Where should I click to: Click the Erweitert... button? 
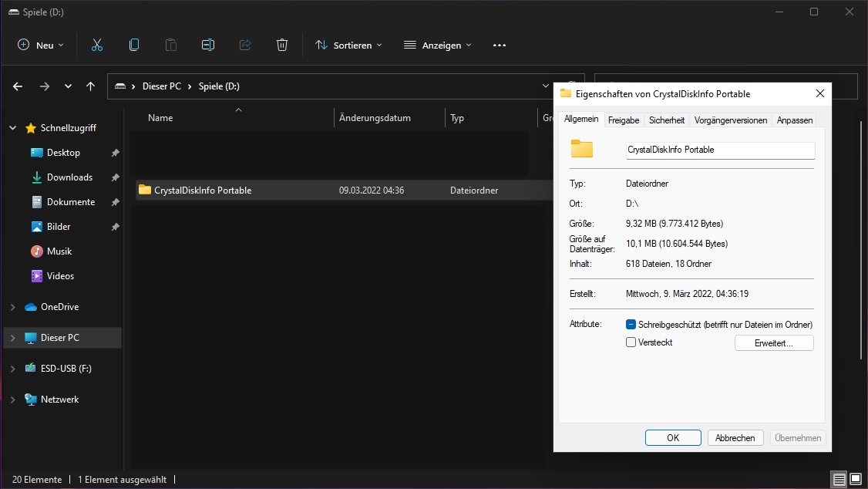[x=774, y=342]
